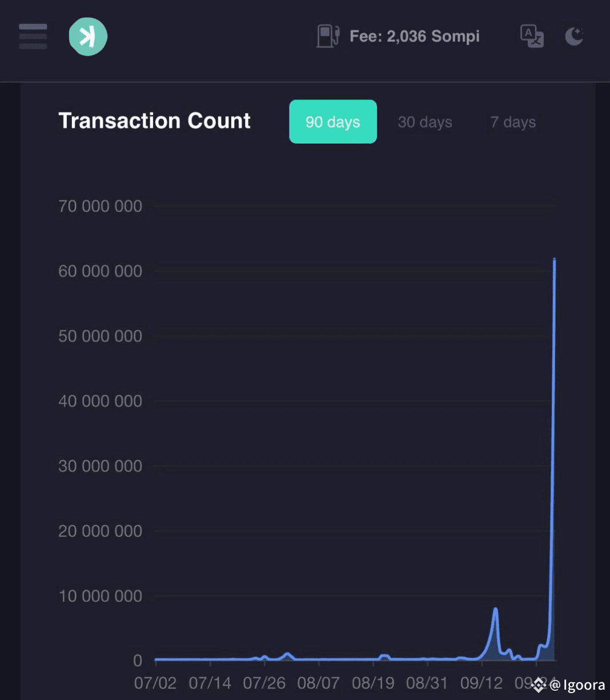
Task: Toggle dark mode with the moon icon
Action: 574,37
